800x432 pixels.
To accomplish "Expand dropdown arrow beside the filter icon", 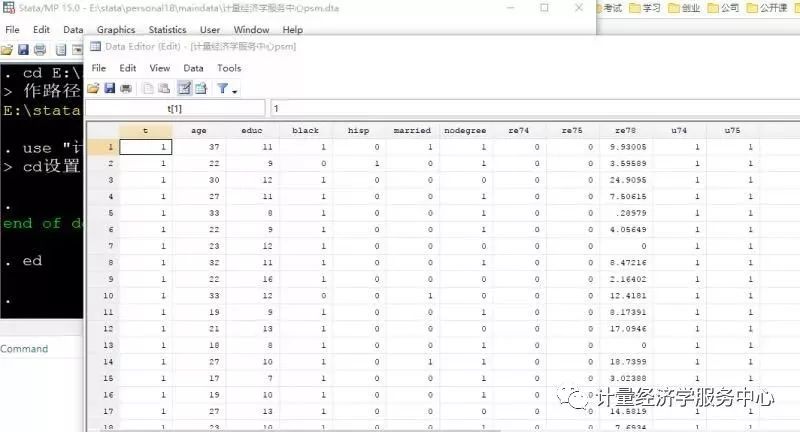I will (235, 91).
